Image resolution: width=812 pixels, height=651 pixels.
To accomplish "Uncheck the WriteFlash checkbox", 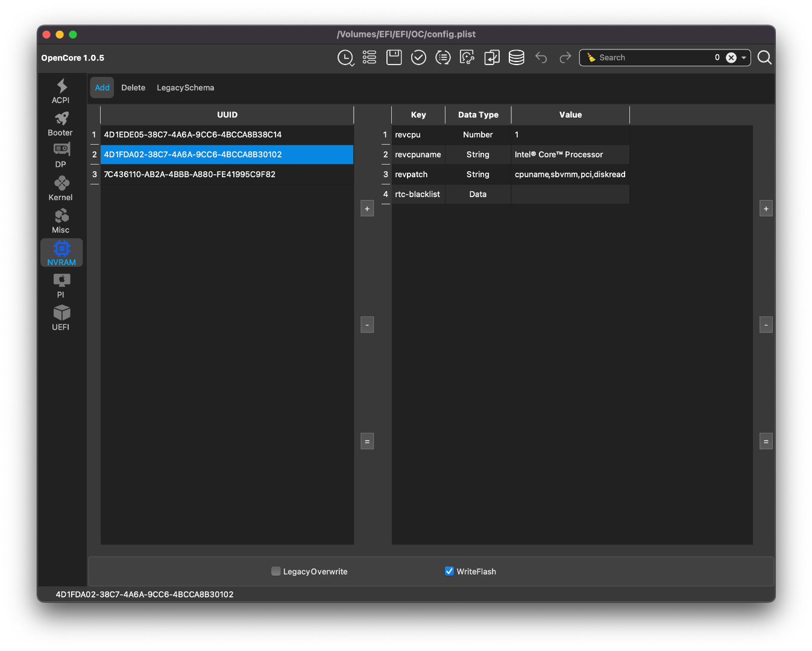I will click(x=449, y=571).
